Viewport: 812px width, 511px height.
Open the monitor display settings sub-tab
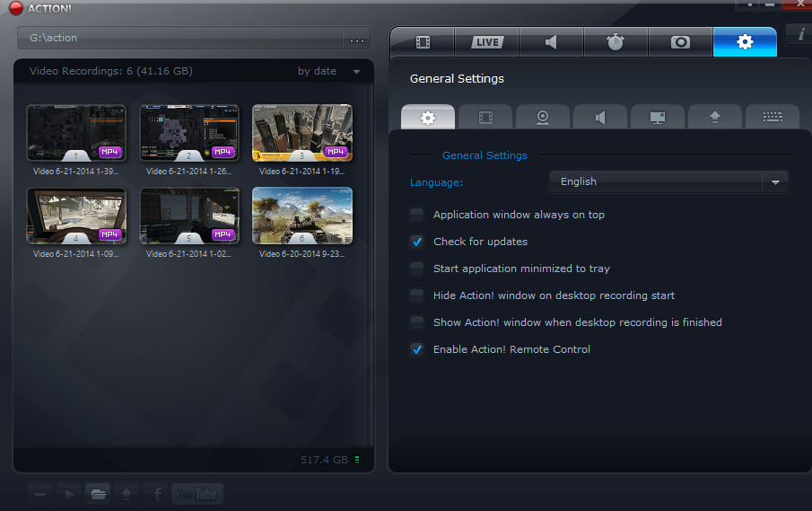click(658, 118)
